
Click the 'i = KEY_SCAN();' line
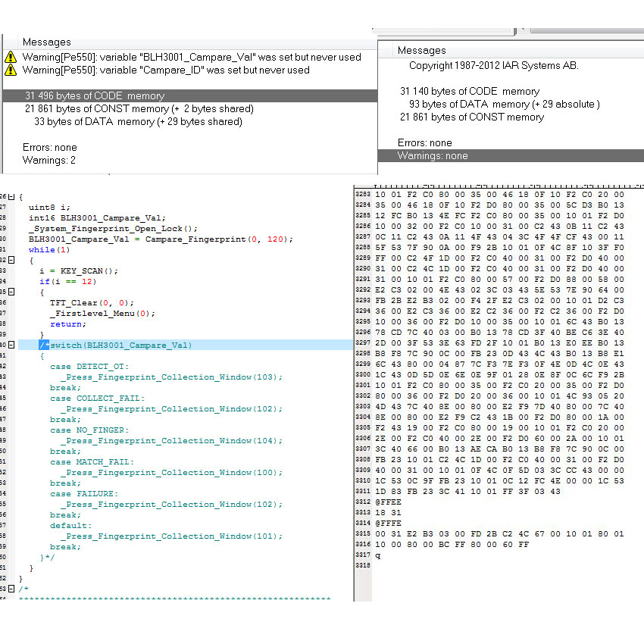pyautogui.click(x=79, y=271)
